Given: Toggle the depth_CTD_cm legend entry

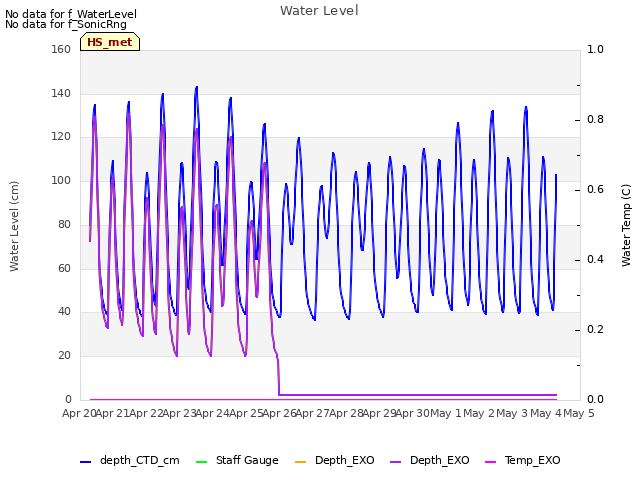Looking at the screenshot, I should [130, 460].
